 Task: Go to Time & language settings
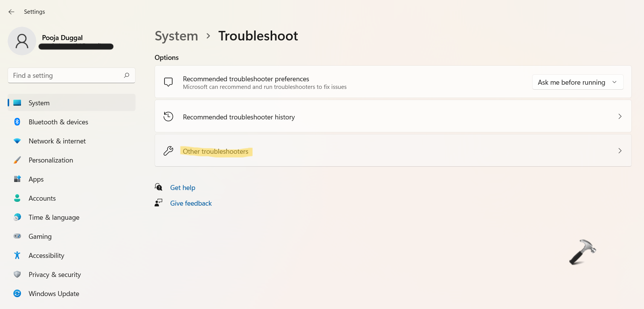[x=54, y=217]
